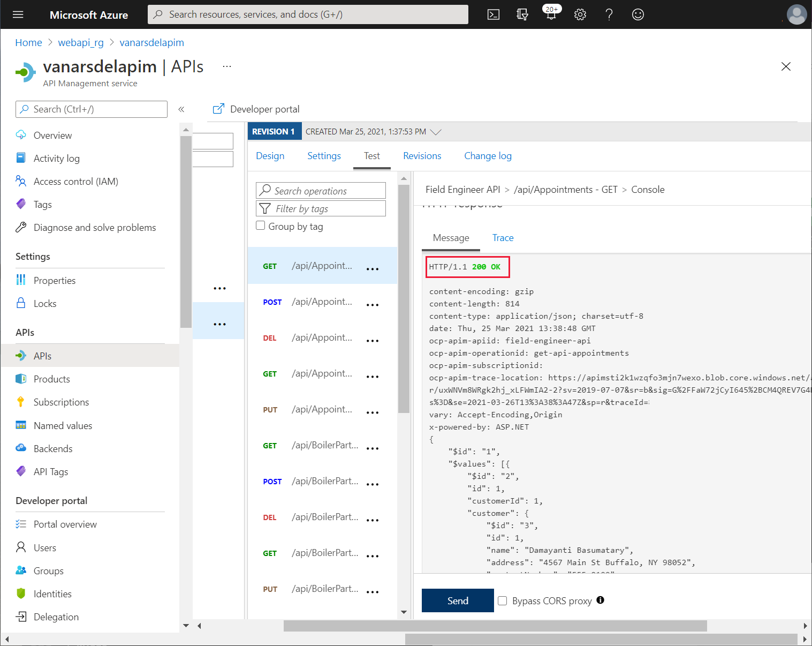Image resolution: width=812 pixels, height=646 pixels.
Task: Collapse the left sidebar menu chevron
Action: click(181, 109)
